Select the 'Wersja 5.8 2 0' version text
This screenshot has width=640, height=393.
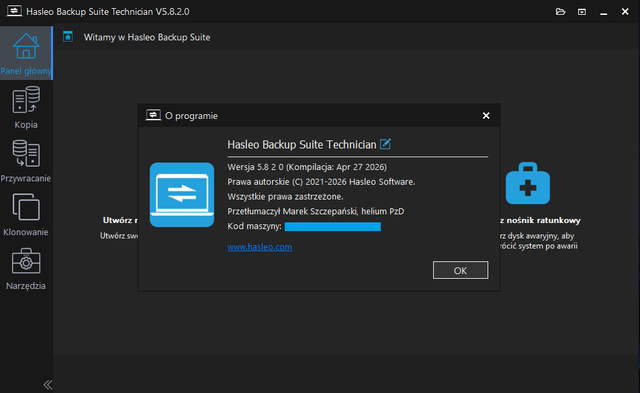[255, 167]
